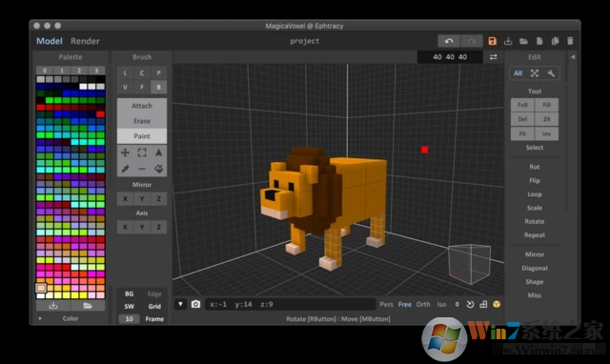Toggle Axis Z lock
Screen dimensions: 610x364
click(x=159, y=227)
